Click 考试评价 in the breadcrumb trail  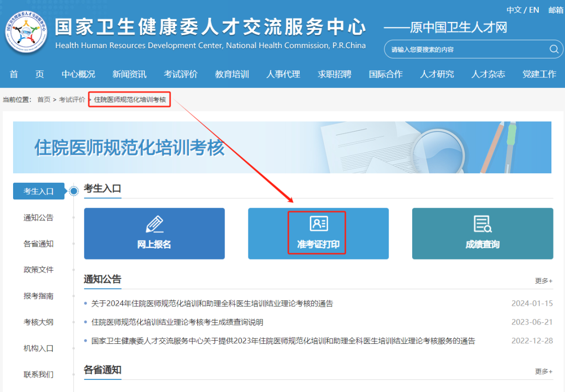tap(72, 99)
